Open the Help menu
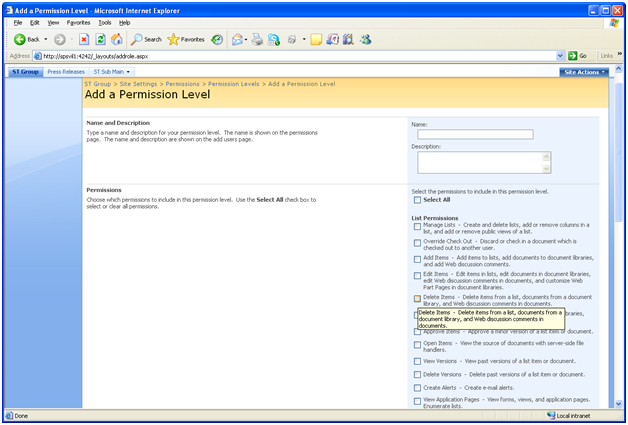The image size is (628, 425). [x=125, y=23]
